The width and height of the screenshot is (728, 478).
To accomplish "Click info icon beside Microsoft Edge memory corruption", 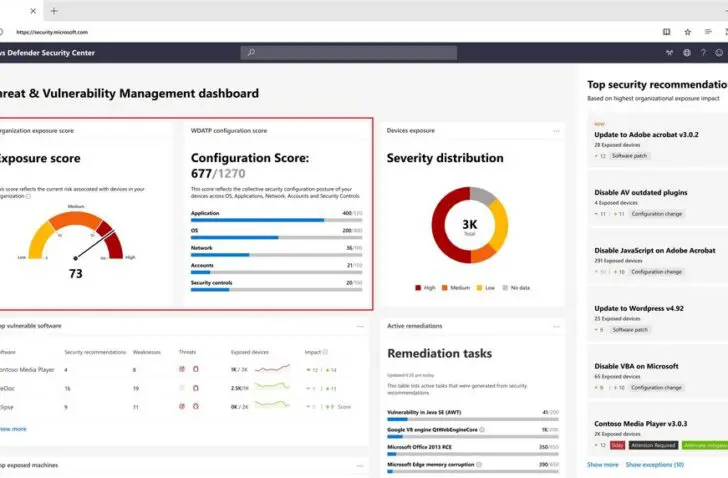I will pyautogui.click(x=479, y=465).
